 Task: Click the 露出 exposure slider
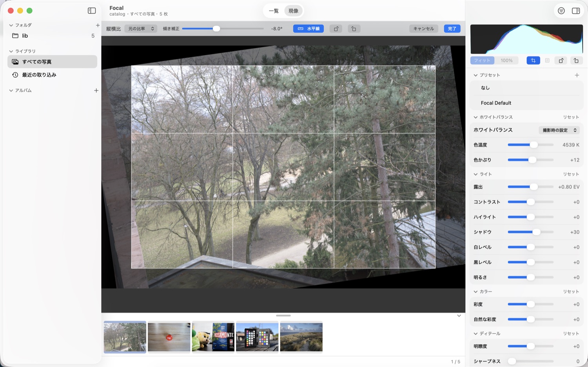(530, 187)
